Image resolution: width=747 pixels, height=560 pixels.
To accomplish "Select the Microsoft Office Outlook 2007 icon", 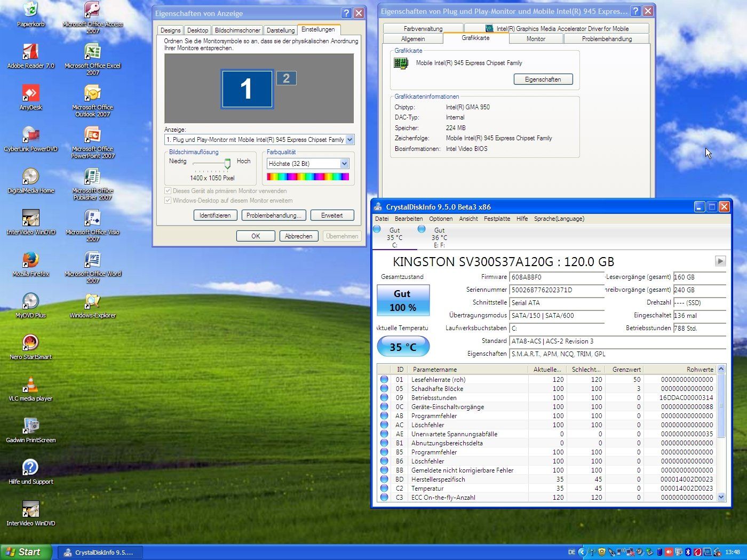I will click(92, 100).
